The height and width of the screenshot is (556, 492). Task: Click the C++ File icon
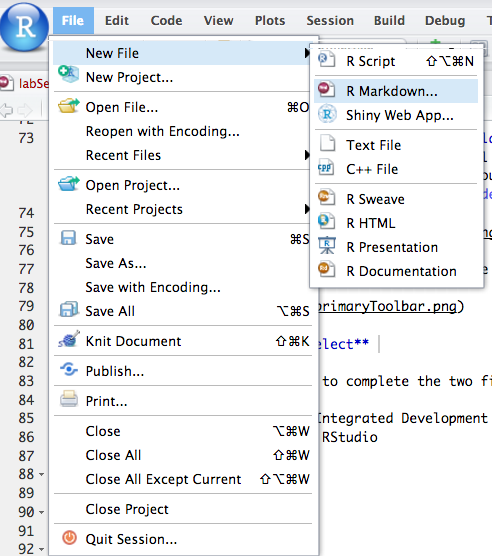pyautogui.click(x=326, y=167)
